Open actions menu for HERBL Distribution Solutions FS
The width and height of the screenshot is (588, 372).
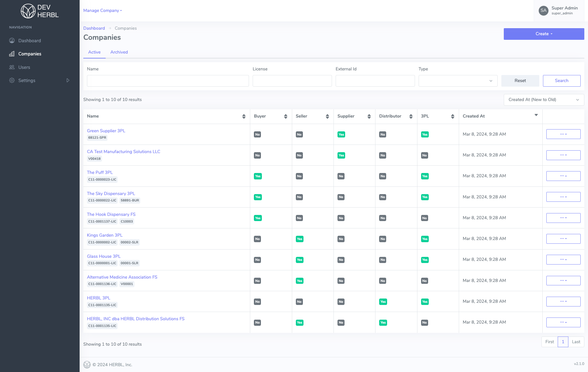point(563,322)
